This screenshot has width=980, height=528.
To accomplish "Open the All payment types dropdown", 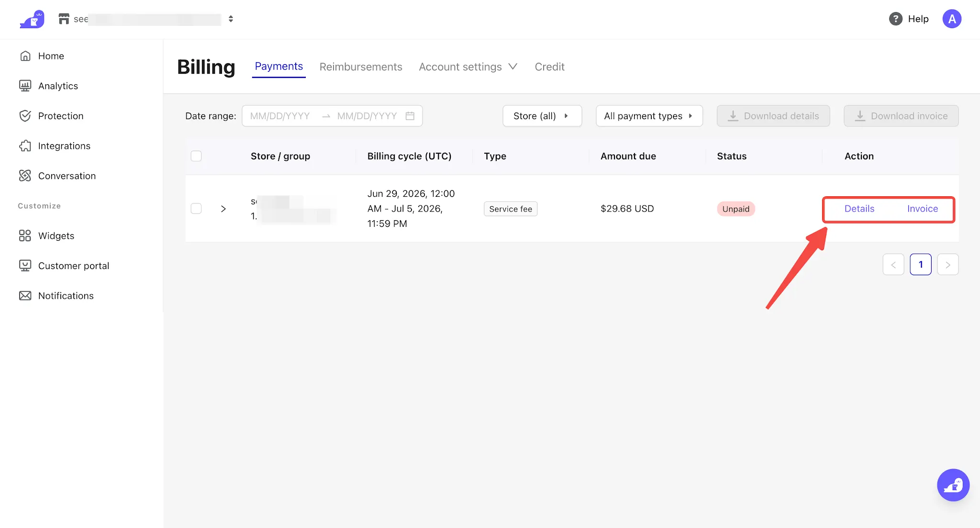I will pos(649,116).
